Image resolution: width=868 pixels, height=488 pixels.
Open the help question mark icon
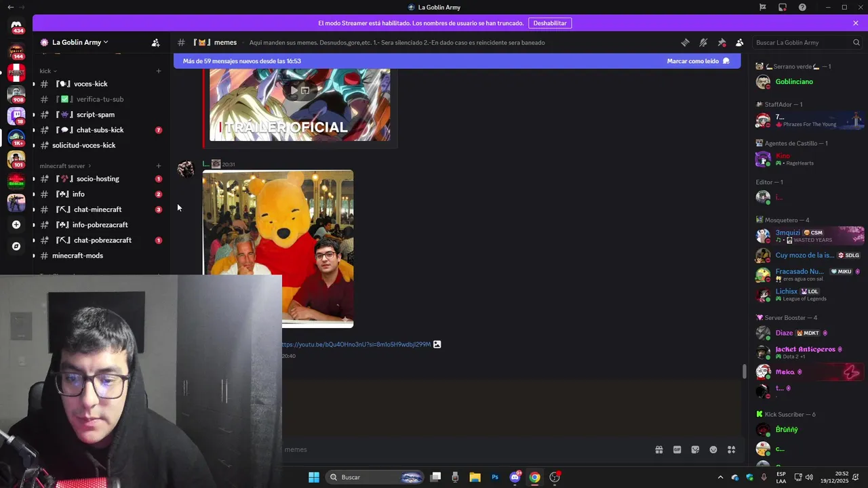point(802,7)
